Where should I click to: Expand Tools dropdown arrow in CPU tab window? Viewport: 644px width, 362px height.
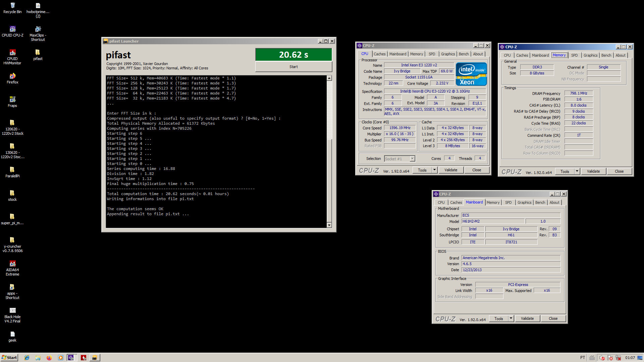434,170
